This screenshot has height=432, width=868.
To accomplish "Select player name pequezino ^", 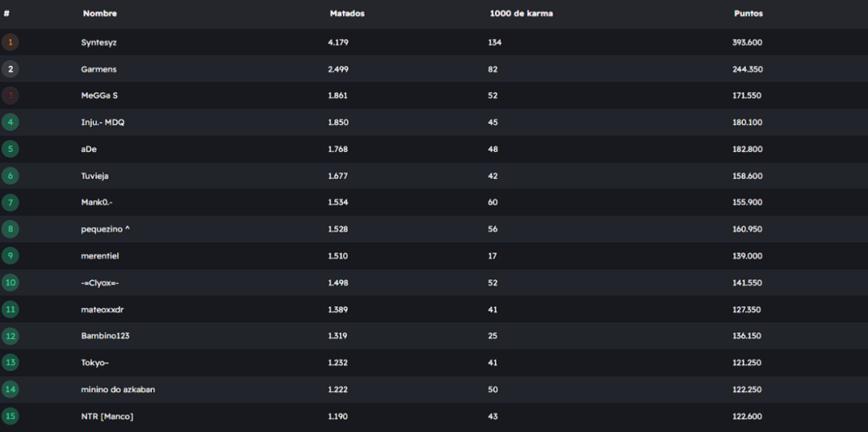I will (105, 229).
